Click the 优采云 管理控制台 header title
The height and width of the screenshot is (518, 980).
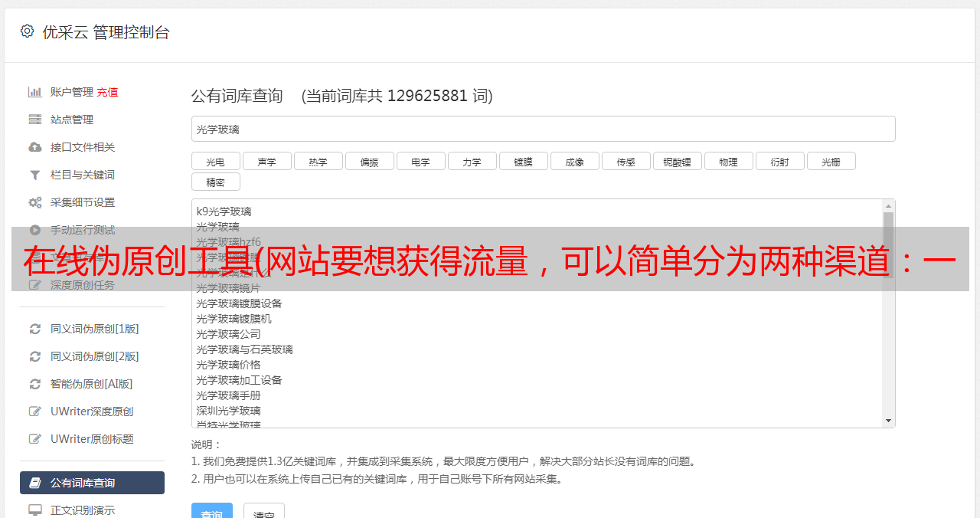[106, 32]
